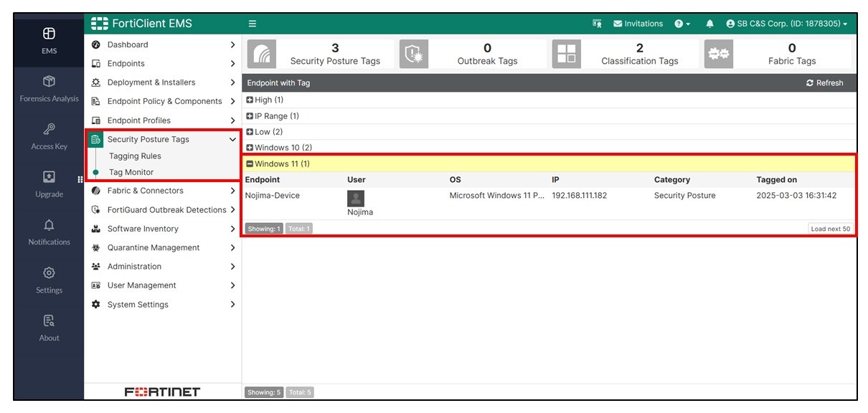Click the Category column header
The image size is (868, 413).
(672, 180)
